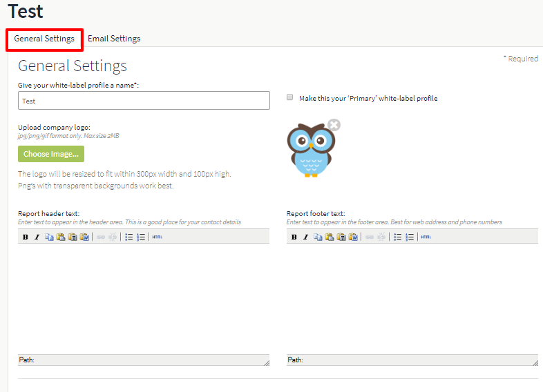Click the owl logo preview image

tap(311, 150)
